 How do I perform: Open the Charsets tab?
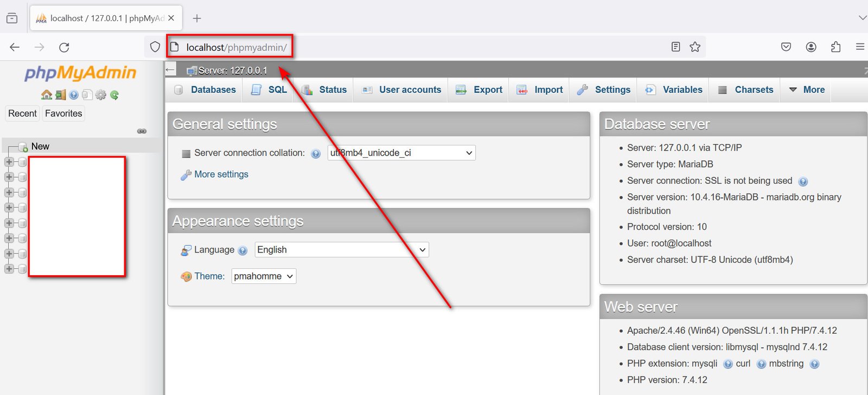pos(746,90)
